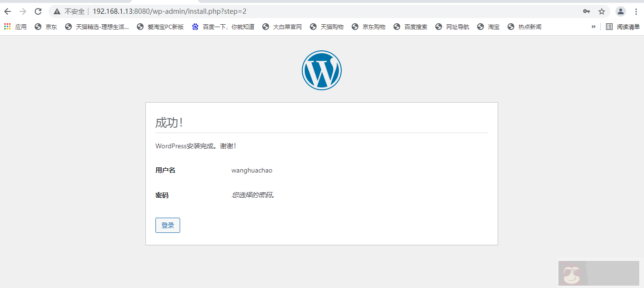This screenshot has height=288, width=644.
Task: Click the 应用 apps grid icon
Action: click(x=7, y=27)
